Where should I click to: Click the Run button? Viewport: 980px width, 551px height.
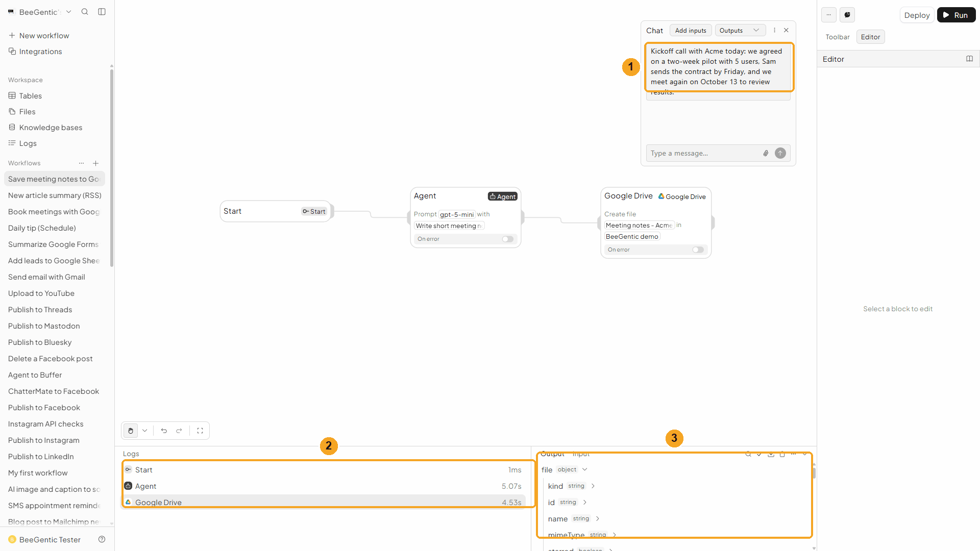pyautogui.click(x=956, y=15)
